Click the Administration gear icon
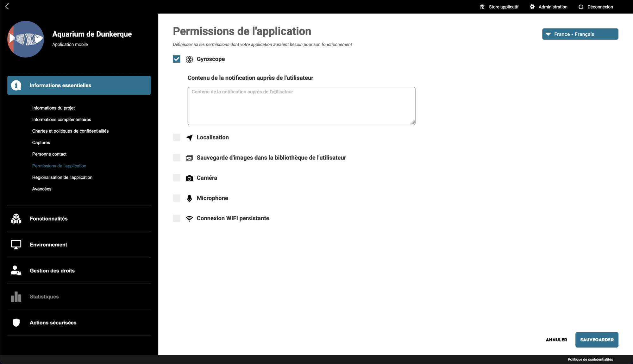 point(532,7)
